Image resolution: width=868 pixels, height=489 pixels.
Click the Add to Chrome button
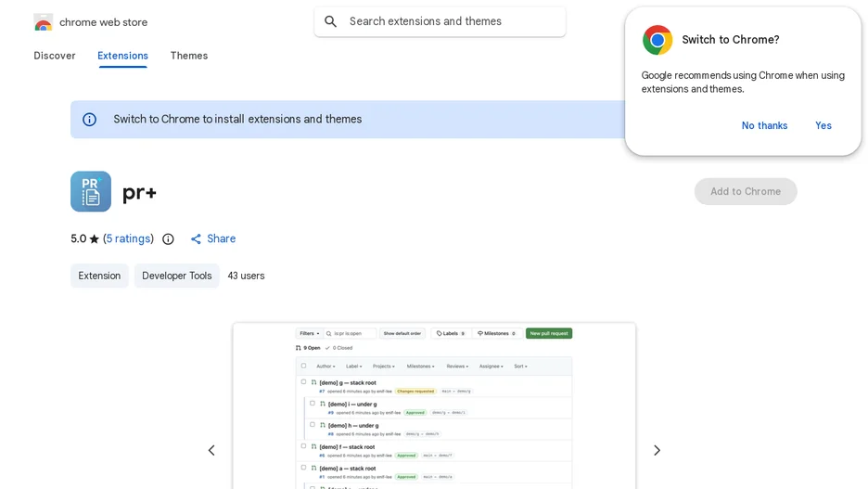coord(745,192)
